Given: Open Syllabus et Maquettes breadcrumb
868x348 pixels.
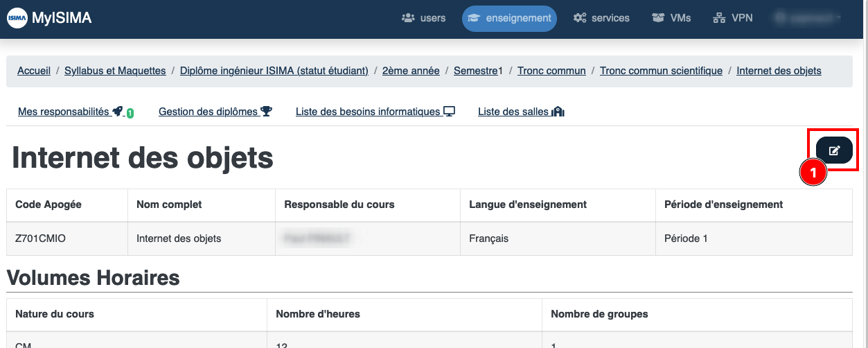Looking at the screenshot, I should coord(115,71).
